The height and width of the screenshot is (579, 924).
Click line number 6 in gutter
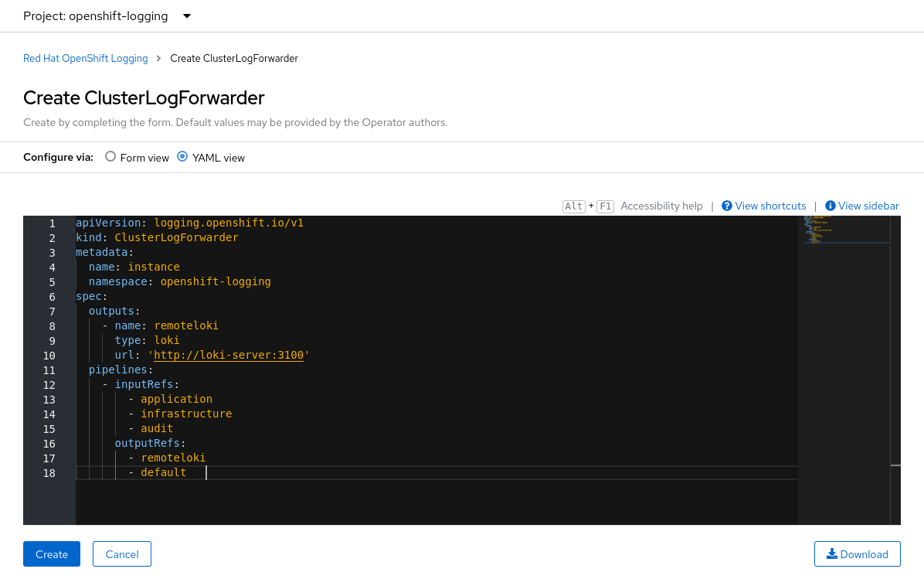(x=52, y=297)
